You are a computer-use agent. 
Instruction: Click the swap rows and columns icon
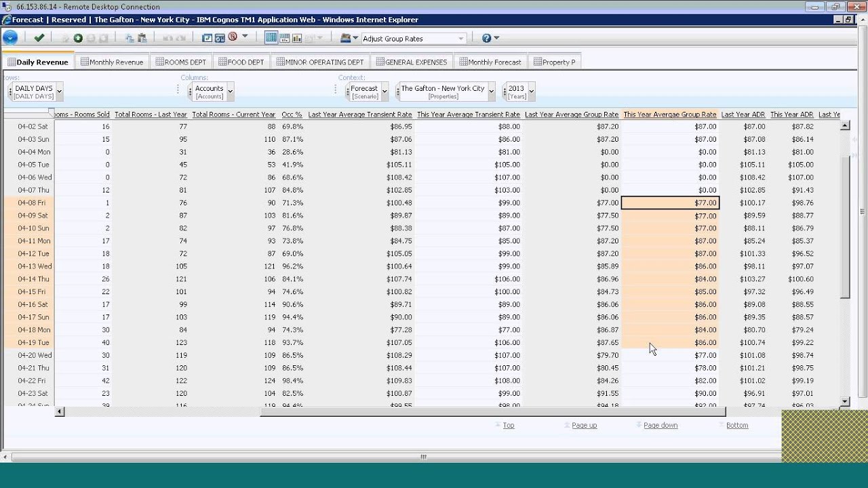(208, 39)
